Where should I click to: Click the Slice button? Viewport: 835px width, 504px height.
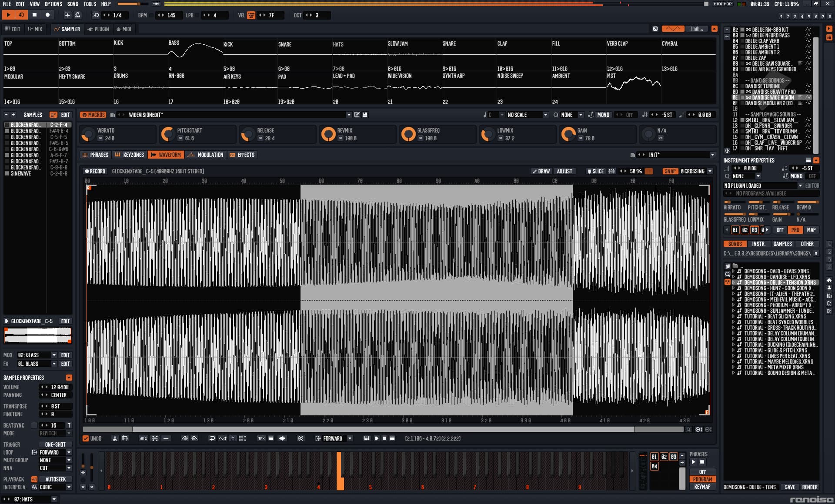click(x=595, y=171)
